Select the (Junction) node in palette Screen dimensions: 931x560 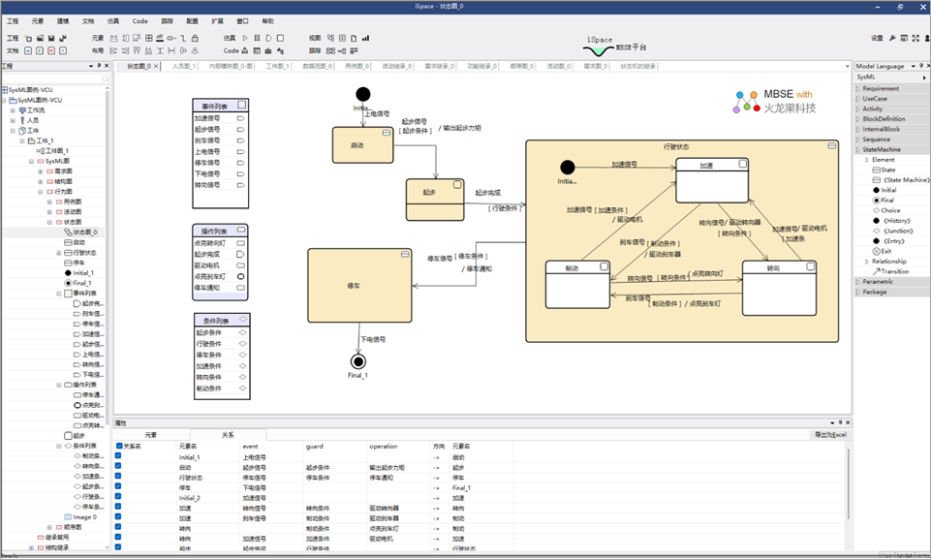(893, 231)
